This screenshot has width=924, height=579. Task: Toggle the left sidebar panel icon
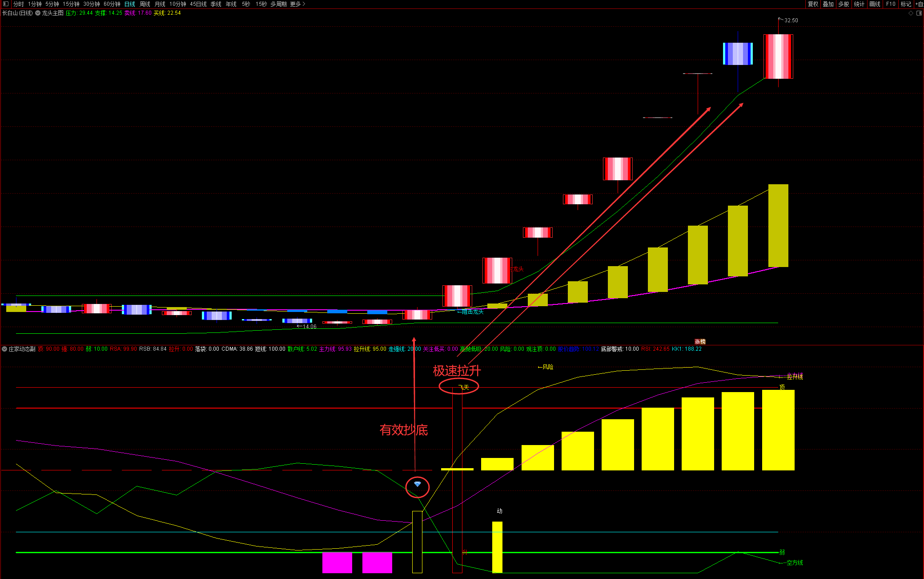point(6,4)
